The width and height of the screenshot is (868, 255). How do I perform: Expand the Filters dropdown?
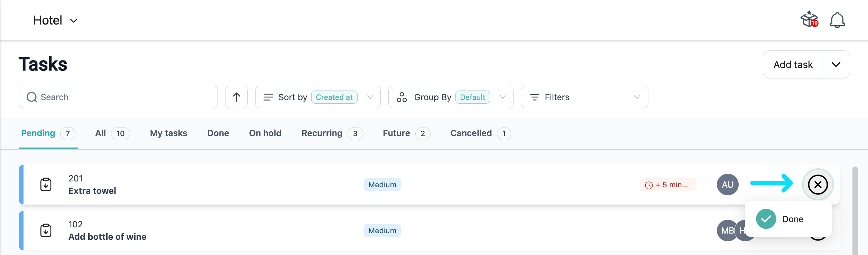[584, 97]
